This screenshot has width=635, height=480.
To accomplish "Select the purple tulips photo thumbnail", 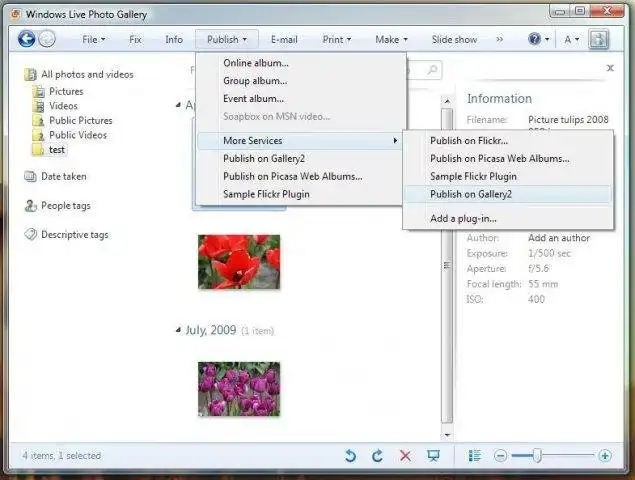I will pyautogui.click(x=239, y=389).
